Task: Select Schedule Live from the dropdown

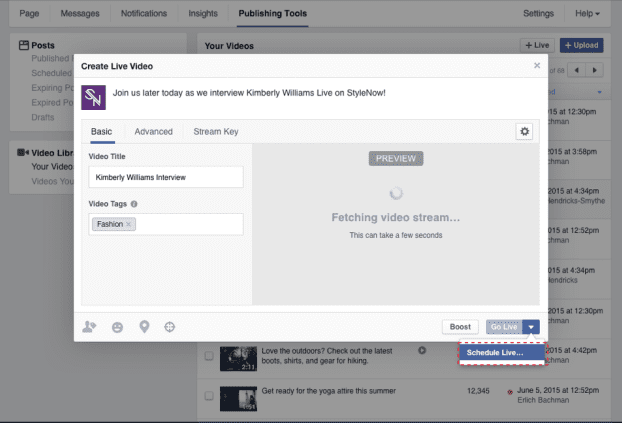Action: click(x=495, y=353)
